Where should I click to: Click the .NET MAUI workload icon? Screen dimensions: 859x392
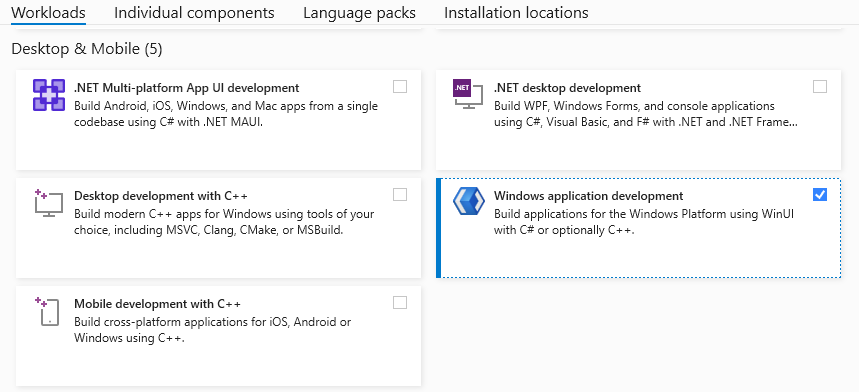[x=49, y=95]
